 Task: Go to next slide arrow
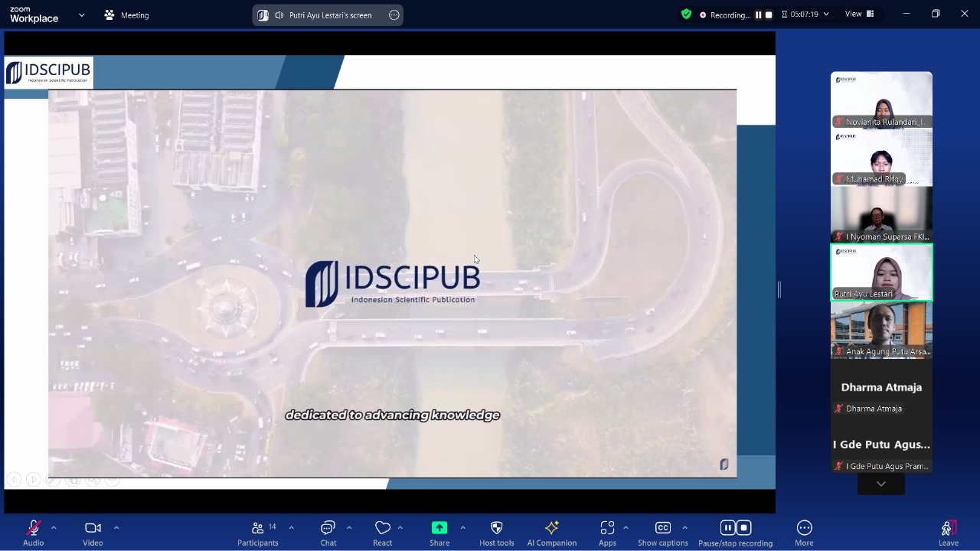coord(33,480)
